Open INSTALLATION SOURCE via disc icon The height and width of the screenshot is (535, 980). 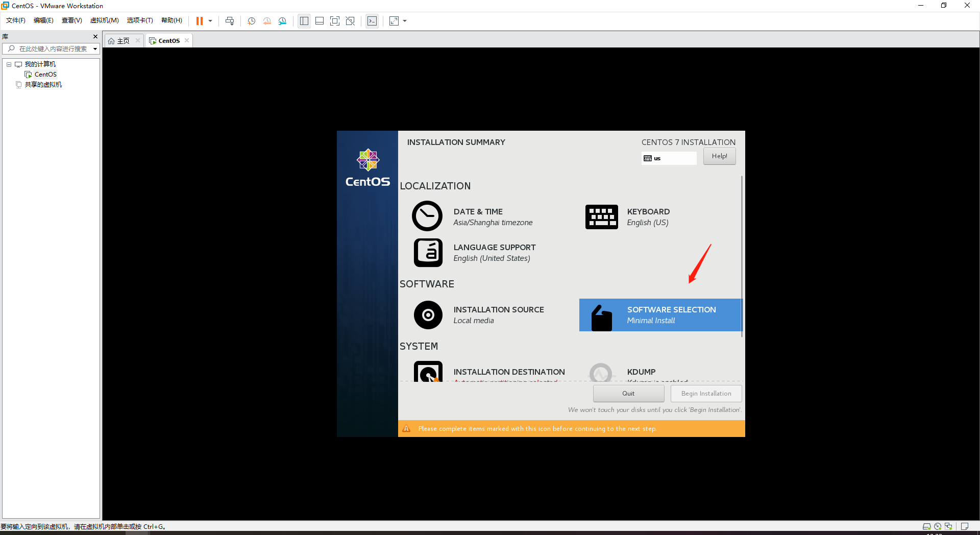tap(428, 315)
